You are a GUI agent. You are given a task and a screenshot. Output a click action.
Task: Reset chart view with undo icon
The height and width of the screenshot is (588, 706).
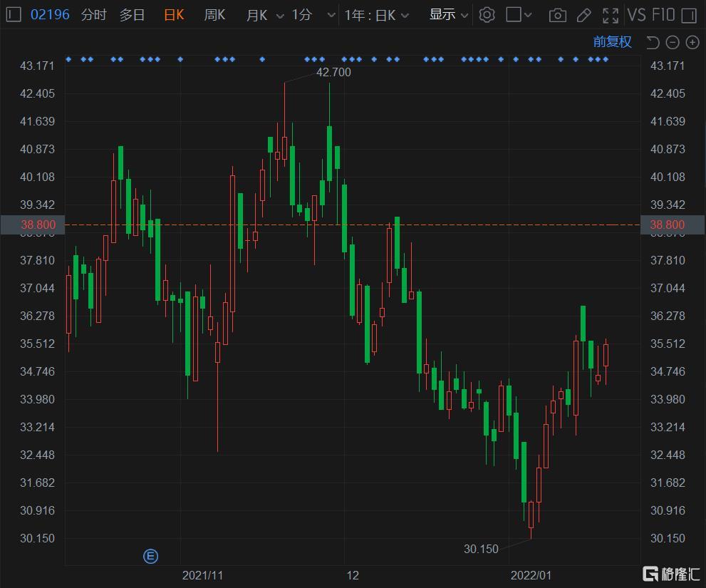(653, 43)
